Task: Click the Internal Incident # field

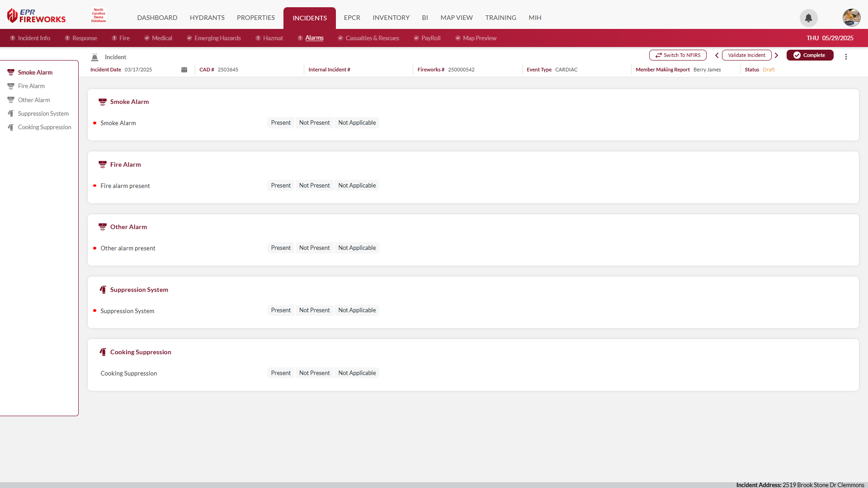Action: (x=380, y=70)
